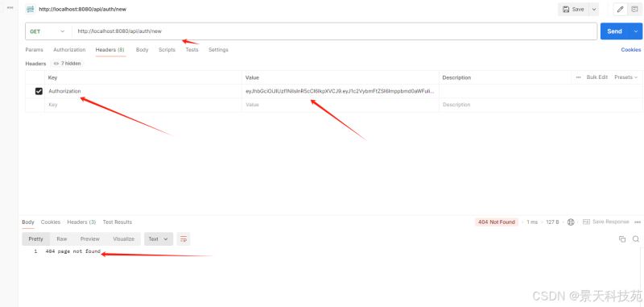Click the request URL input field
This screenshot has height=307, width=644.
(x=335, y=31)
